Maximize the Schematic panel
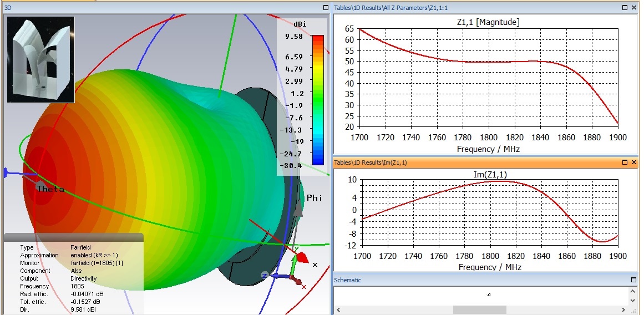Image resolution: width=644 pixels, height=315 pixels. [634, 280]
